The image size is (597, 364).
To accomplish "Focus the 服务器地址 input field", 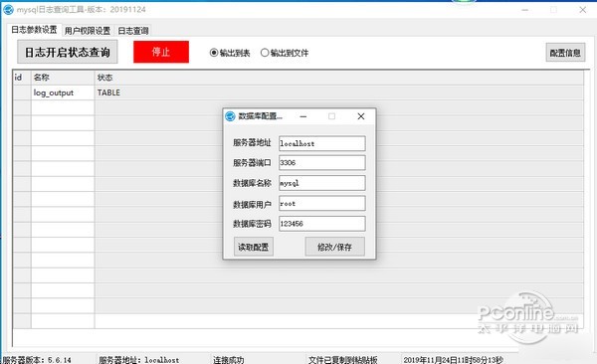I will 322,143.
